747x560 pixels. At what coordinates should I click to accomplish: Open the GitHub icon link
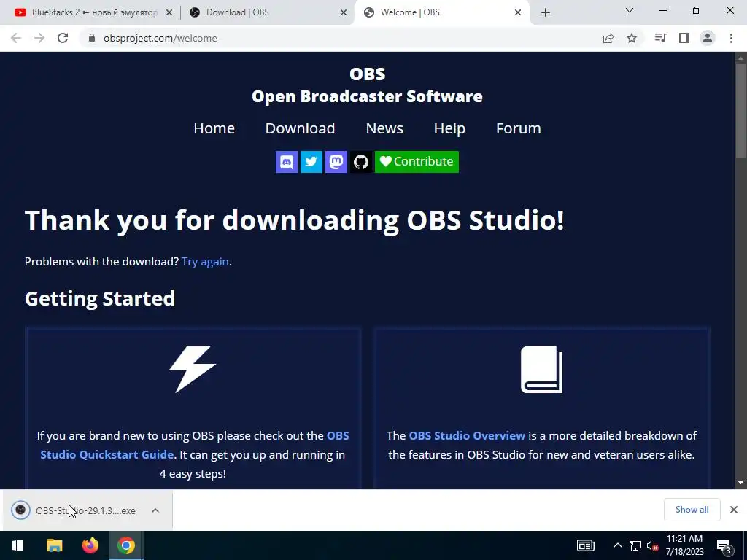(360, 162)
